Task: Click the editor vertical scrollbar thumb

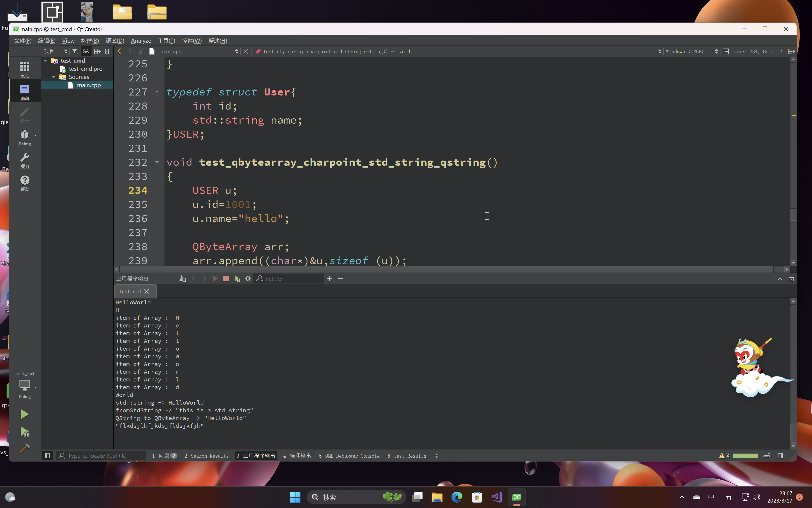Action: pyautogui.click(x=793, y=215)
